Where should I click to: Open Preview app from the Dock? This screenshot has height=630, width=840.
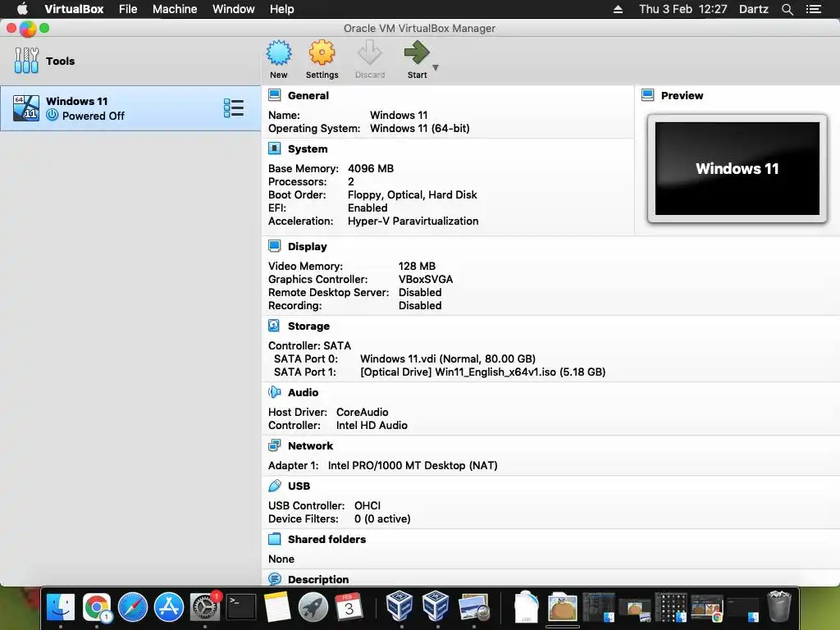tap(473, 607)
